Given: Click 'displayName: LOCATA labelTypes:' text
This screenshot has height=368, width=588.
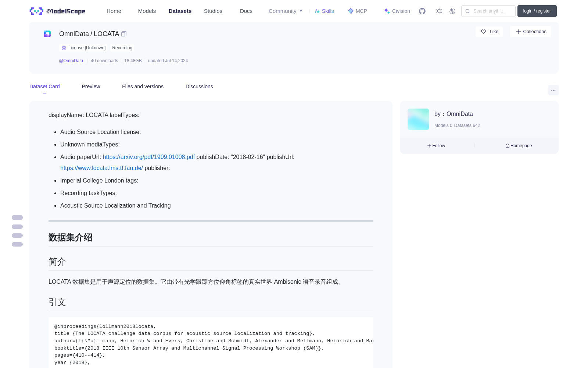Looking at the screenshot, I should 94,115.
